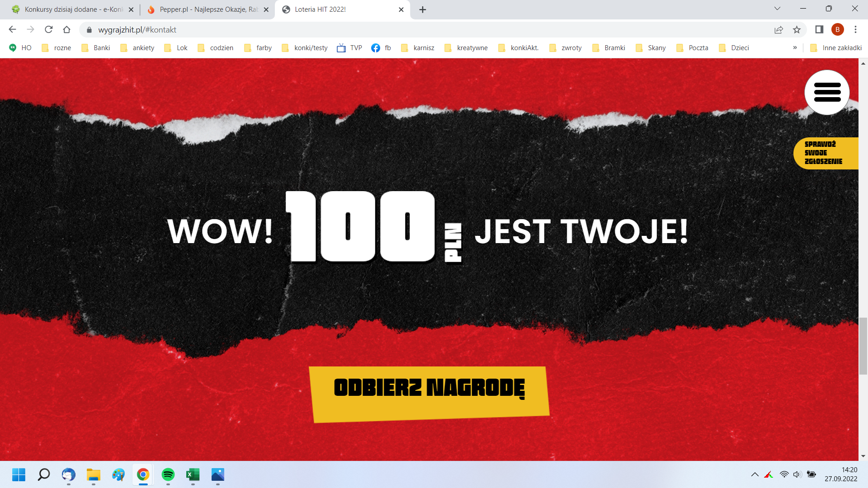The height and width of the screenshot is (488, 868).
Task: Click the back navigation arrow
Action: click(x=12, y=30)
